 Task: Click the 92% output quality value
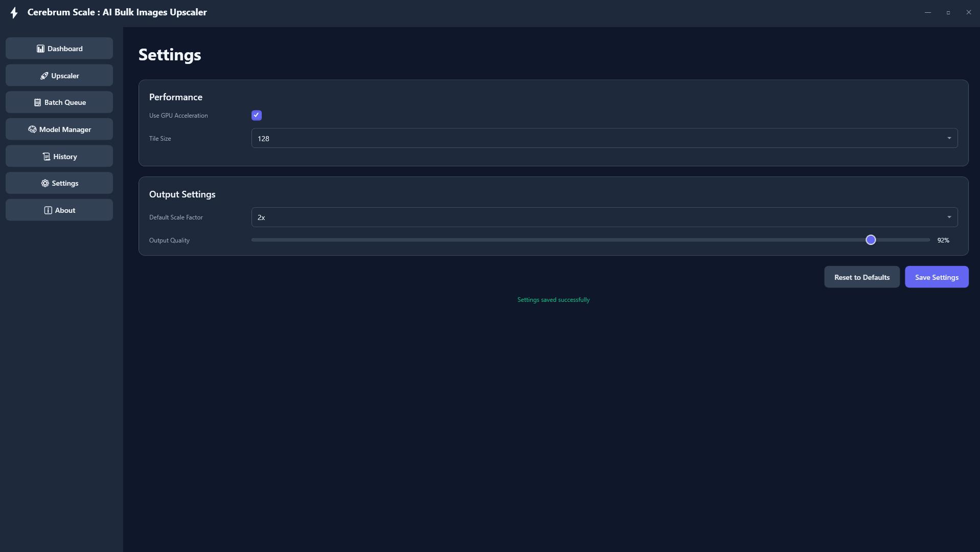[x=943, y=240]
